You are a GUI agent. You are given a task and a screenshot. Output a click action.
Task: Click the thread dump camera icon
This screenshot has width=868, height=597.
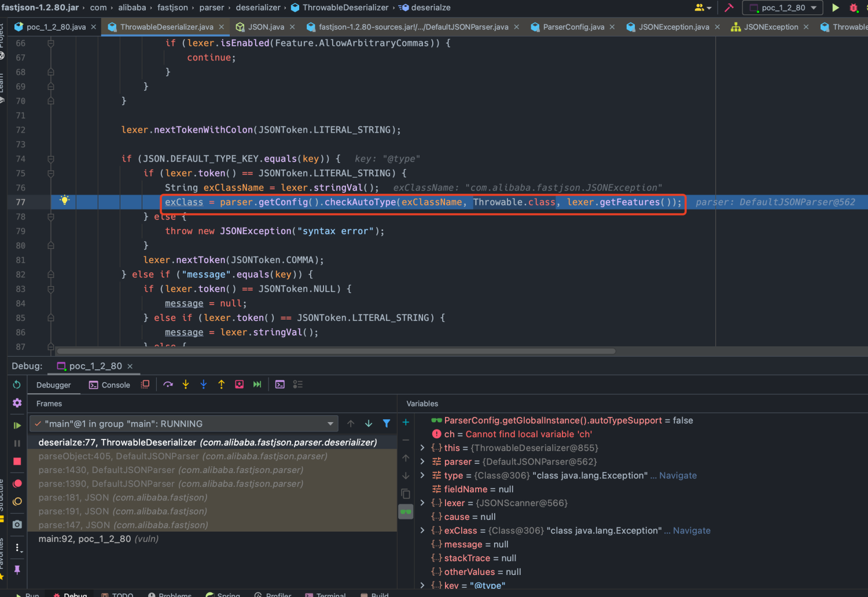click(x=17, y=524)
